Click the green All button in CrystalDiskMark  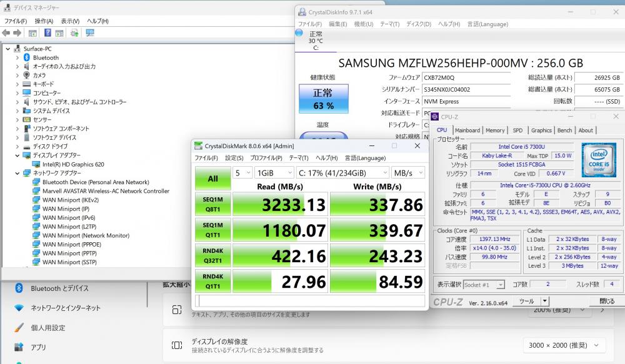click(x=213, y=179)
